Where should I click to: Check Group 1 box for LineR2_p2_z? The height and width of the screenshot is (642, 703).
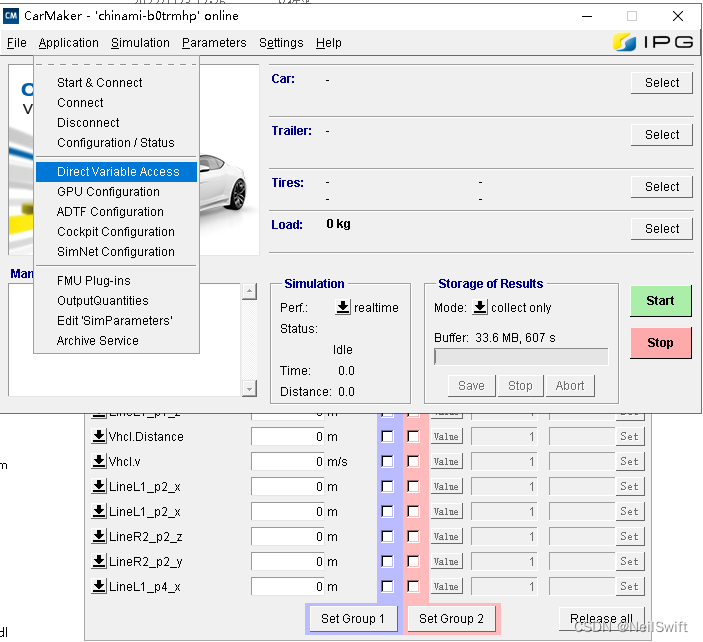[387, 536]
